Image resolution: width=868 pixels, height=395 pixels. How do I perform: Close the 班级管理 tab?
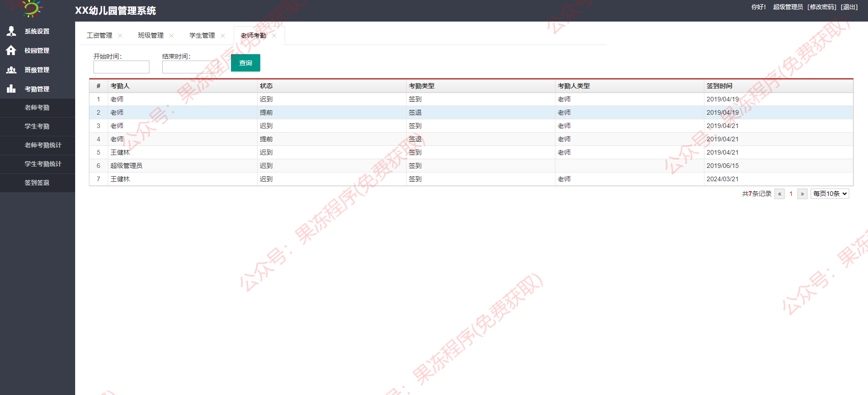(x=171, y=35)
